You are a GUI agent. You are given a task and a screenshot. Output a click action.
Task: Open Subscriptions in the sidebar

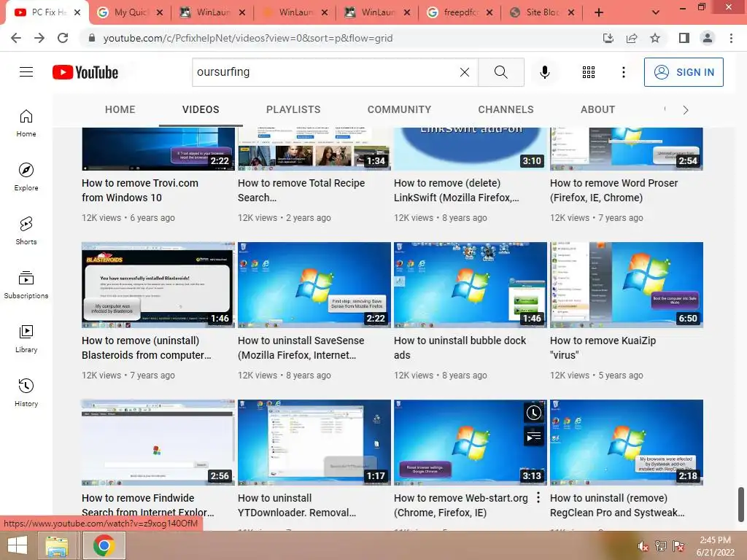[26, 285]
